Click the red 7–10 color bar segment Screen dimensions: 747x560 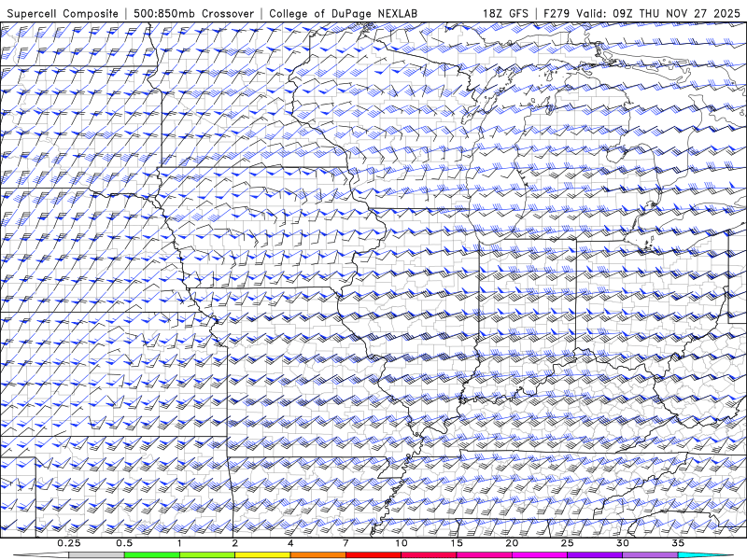[373, 555]
